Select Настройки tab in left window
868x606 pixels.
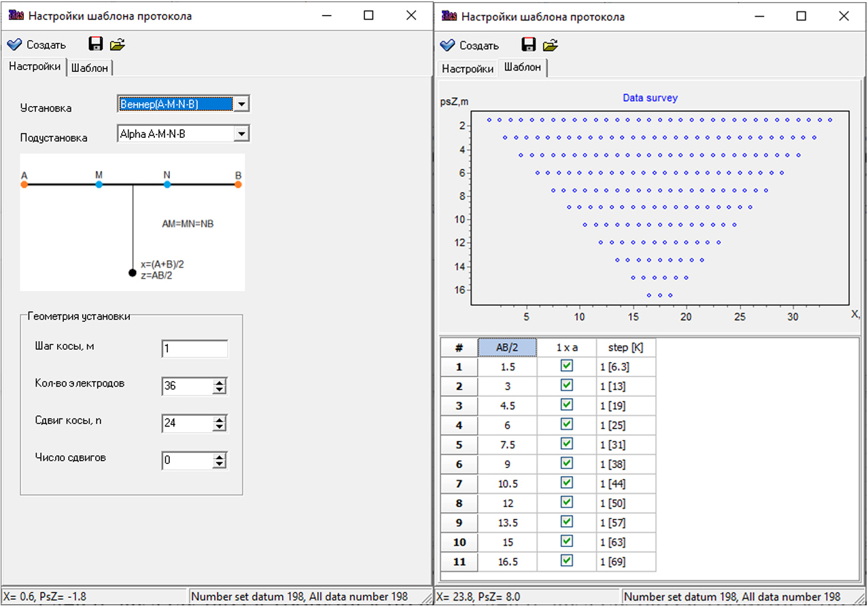point(35,67)
